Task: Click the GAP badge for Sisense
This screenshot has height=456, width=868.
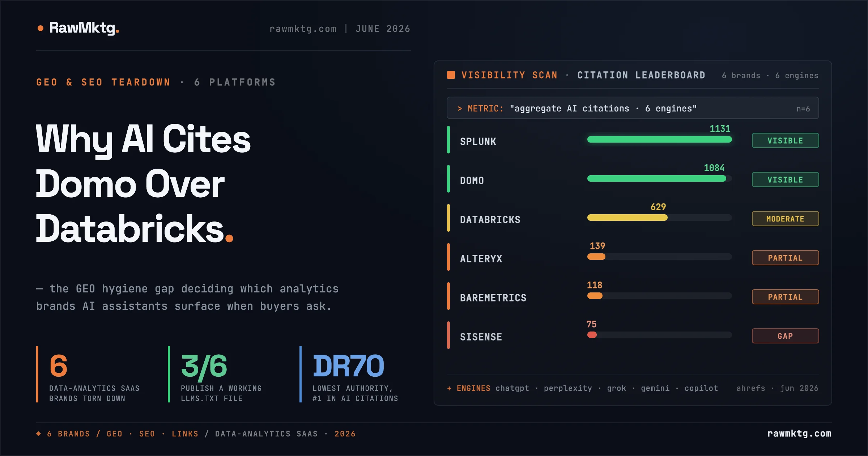Action: point(785,336)
